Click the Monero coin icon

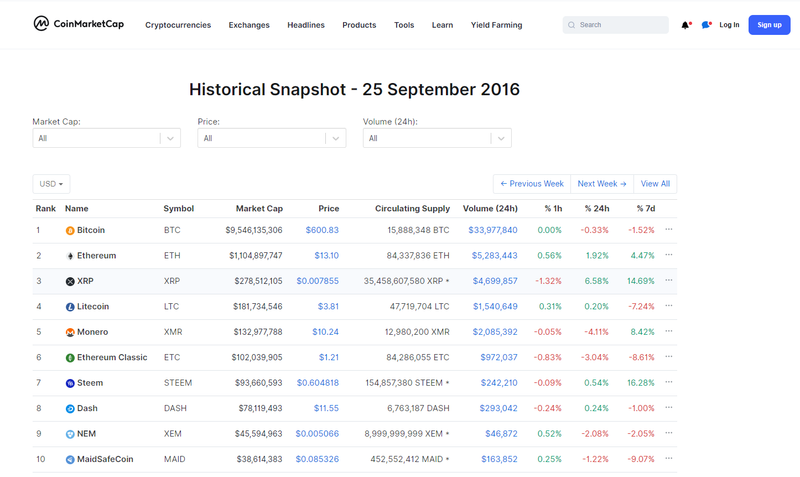tap(70, 333)
